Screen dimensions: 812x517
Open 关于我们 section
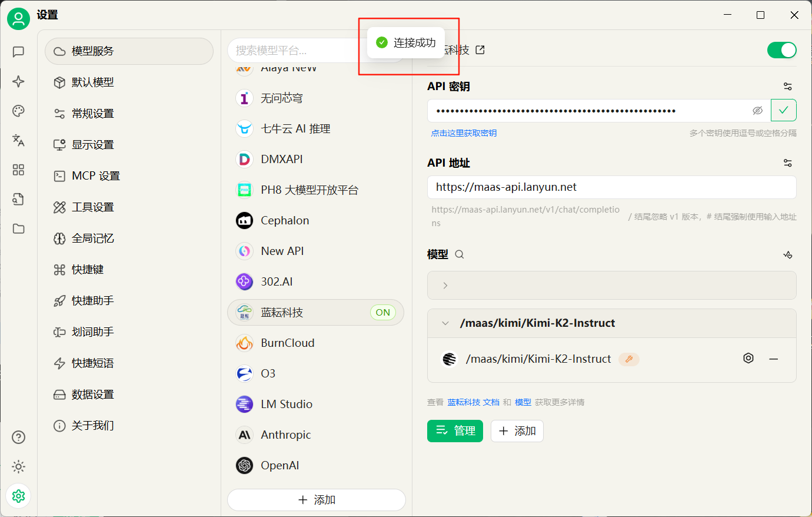tap(129, 426)
